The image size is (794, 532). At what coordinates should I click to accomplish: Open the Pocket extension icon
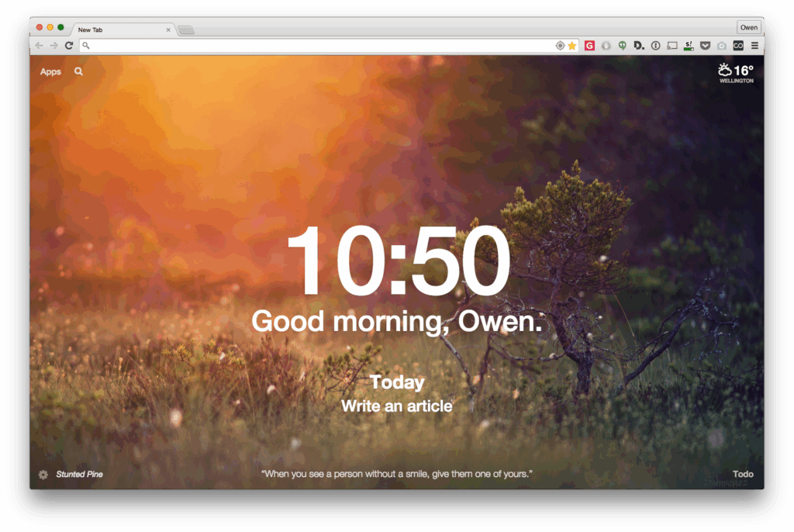click(705, 46)
